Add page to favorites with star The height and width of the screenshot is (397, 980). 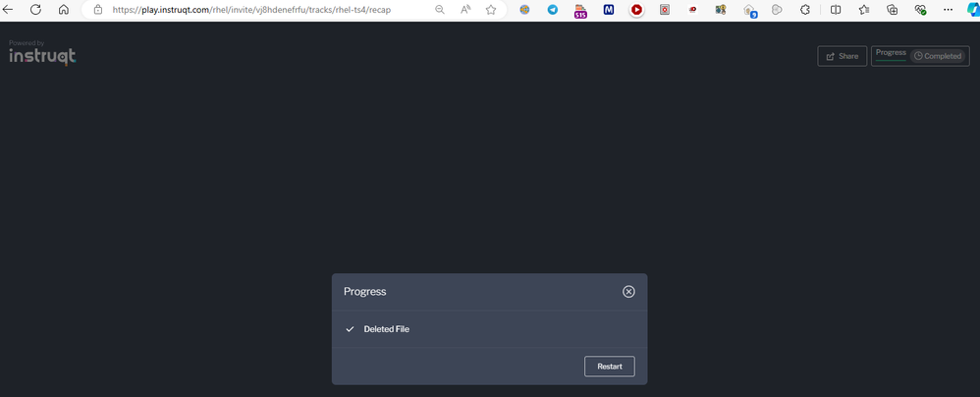(x=491, y=10)
